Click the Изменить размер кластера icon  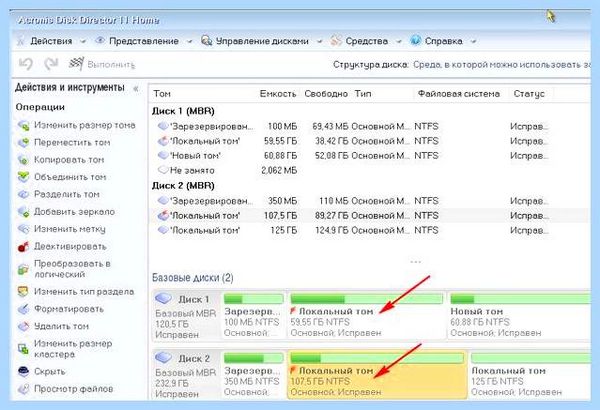click(23, 349)
